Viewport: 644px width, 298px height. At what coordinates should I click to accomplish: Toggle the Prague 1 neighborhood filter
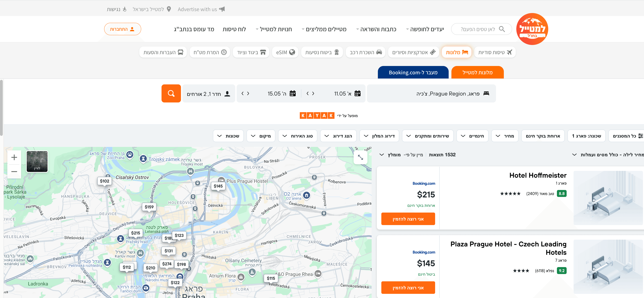pos(586,136)
